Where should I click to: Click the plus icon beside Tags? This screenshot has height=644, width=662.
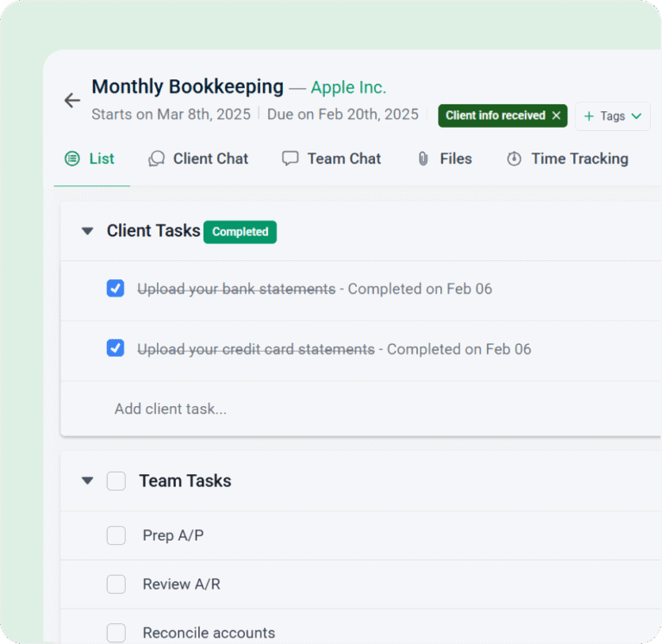click(590, 116)
